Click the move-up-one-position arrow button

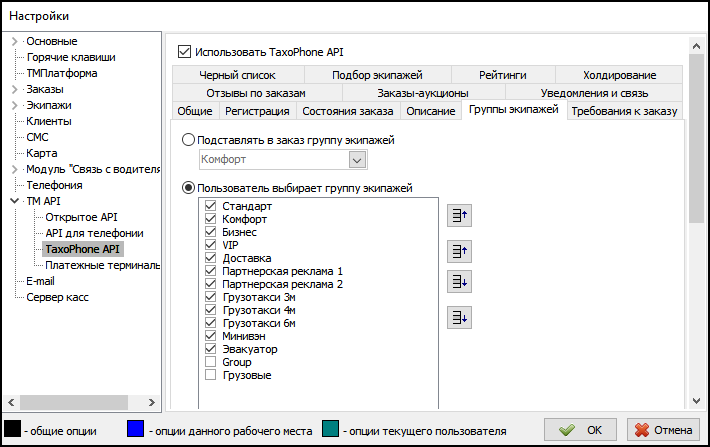[x=459, y=251]
